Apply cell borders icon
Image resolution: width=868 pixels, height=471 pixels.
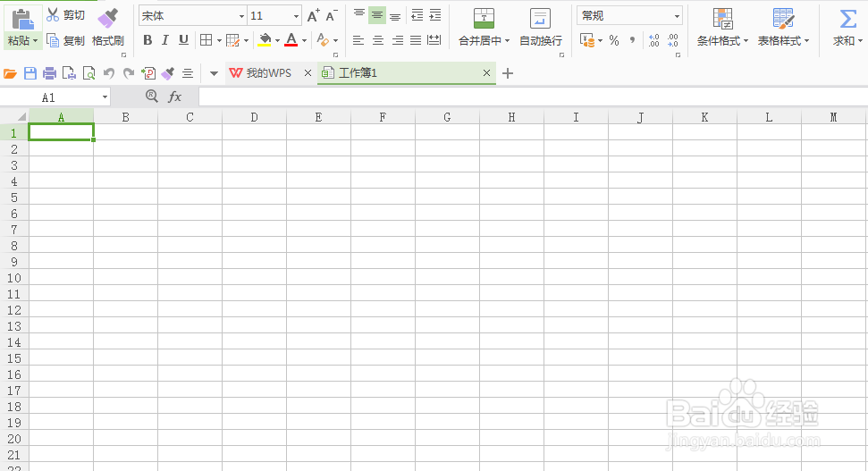(x=206, y=40)
